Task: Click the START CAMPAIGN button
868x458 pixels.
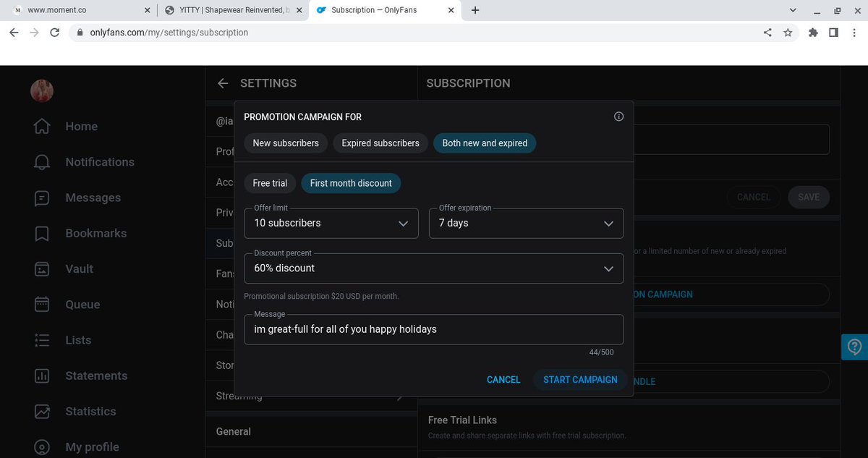Action: [x=580, y=380]
